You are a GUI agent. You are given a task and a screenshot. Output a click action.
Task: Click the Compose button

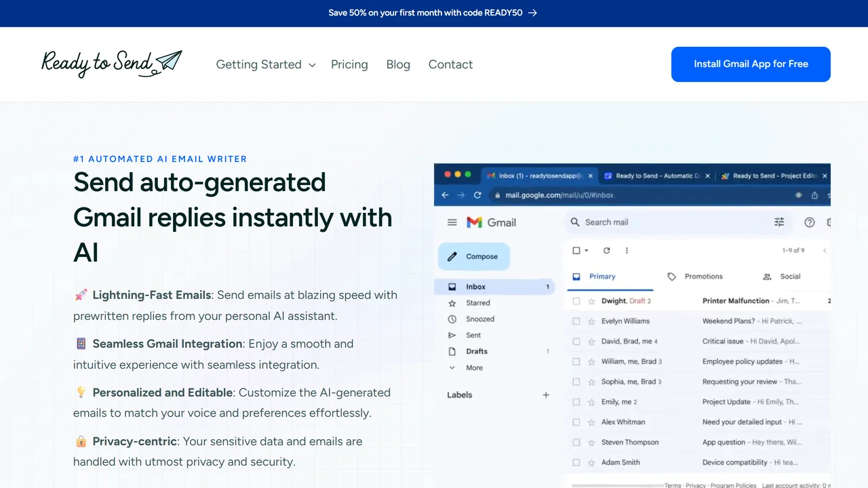click(x=474, y=257)
